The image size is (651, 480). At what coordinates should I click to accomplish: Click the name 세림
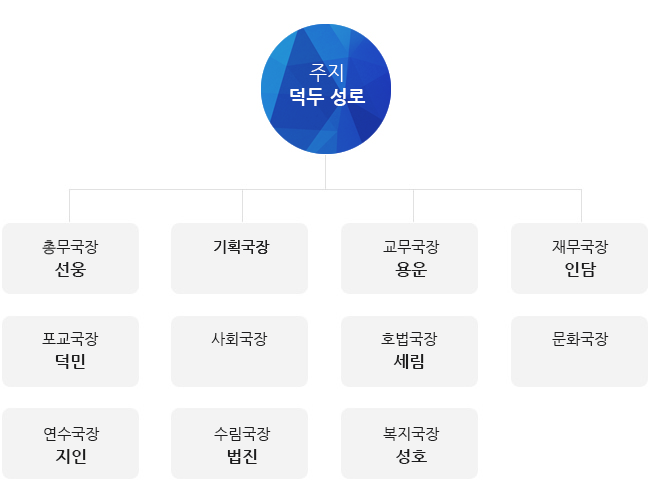(x=410, y=362)
